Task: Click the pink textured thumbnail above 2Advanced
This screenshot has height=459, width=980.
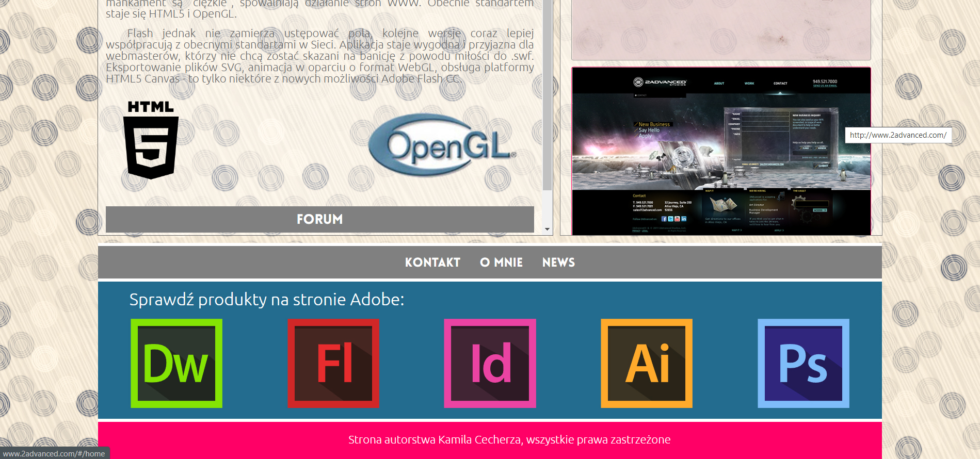Action: [721, 30]
